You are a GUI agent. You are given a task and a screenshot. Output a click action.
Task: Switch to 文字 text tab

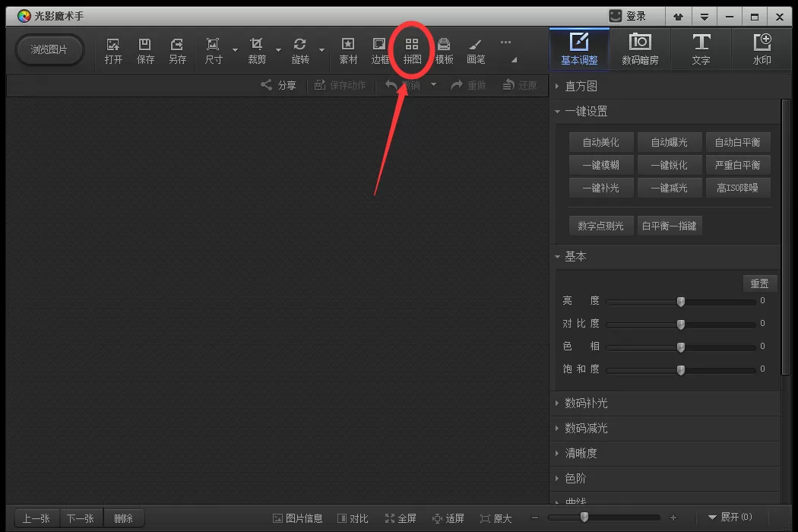701,49
